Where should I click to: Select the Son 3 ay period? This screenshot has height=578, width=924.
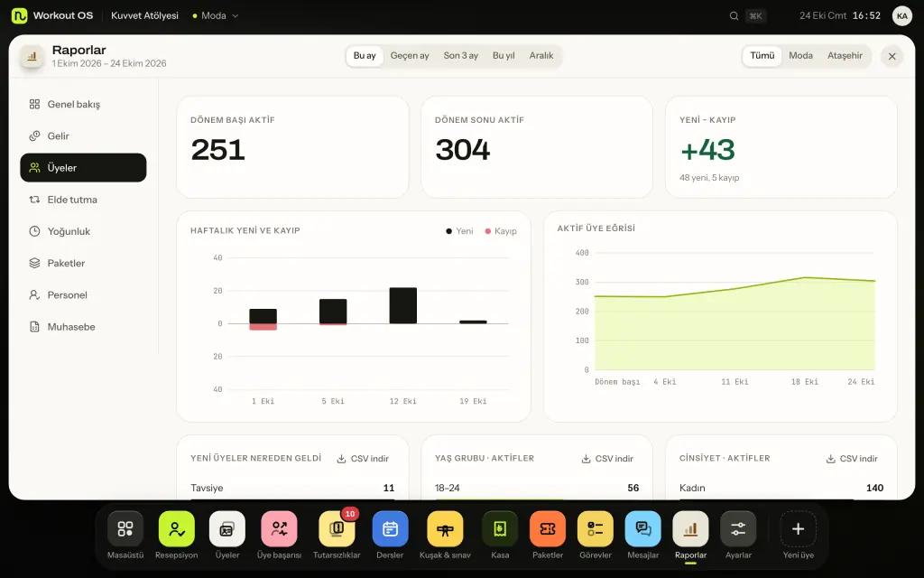[461, 55]
